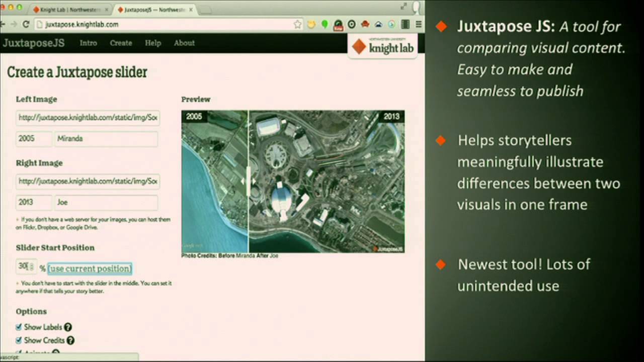Click the 'Preview' heading
Viewport: 644px width, 362px height.
196,100
